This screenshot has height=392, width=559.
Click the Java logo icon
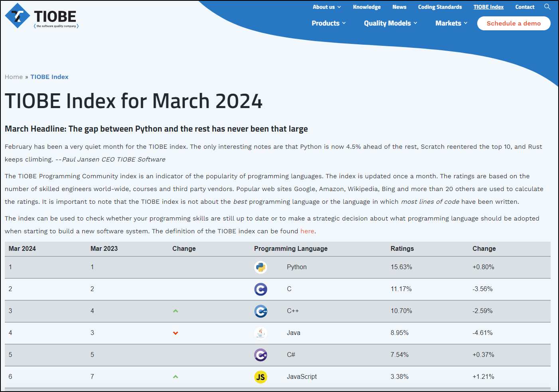[x=261, y=333]
